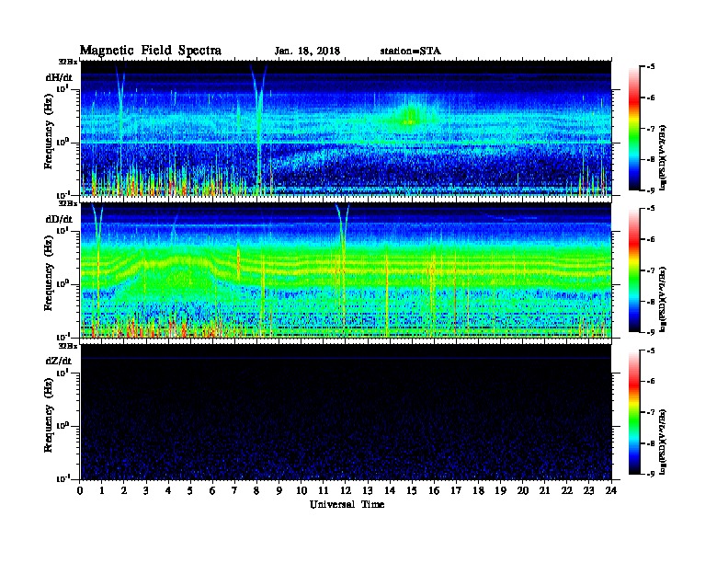Click hour tick label 14 on time axis
This screenshot has width=728, height=563.
coord(390,491)
